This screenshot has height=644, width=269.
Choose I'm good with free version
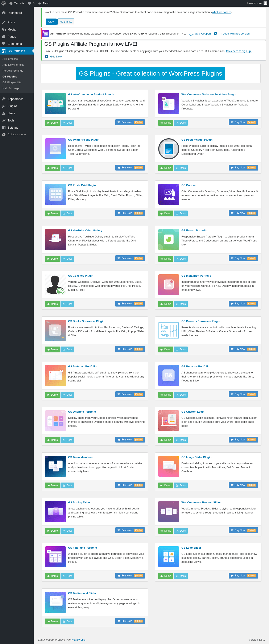point(234,34)
